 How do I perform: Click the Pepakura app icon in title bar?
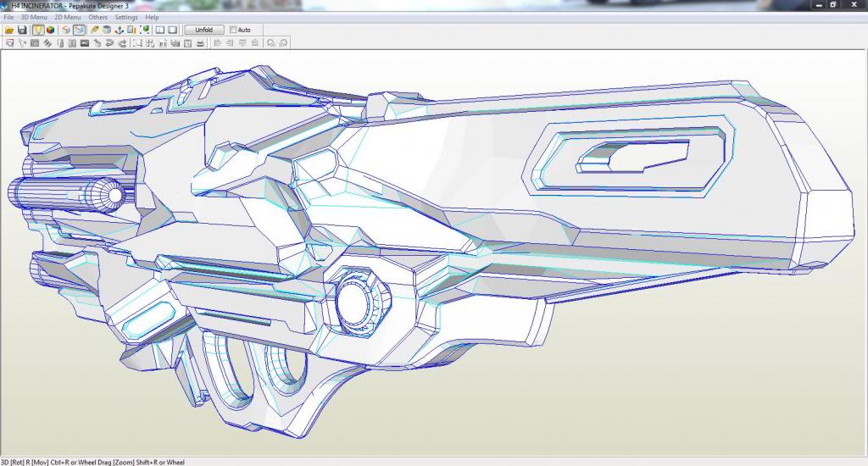pyautogui.click(x=4, y=6)
